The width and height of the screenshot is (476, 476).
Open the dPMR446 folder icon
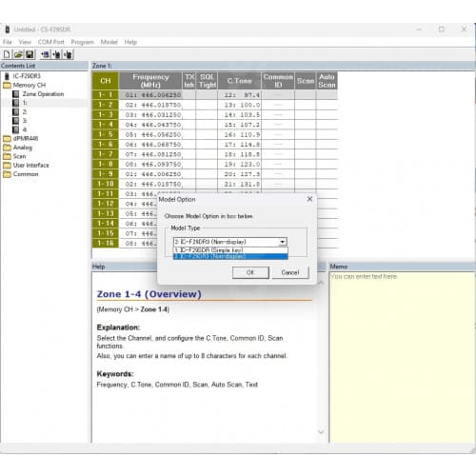[7, 139]
